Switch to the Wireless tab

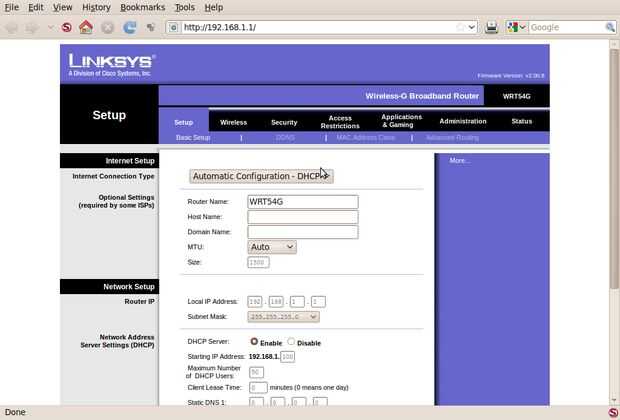pyautogui.click(x=233, y=122)
